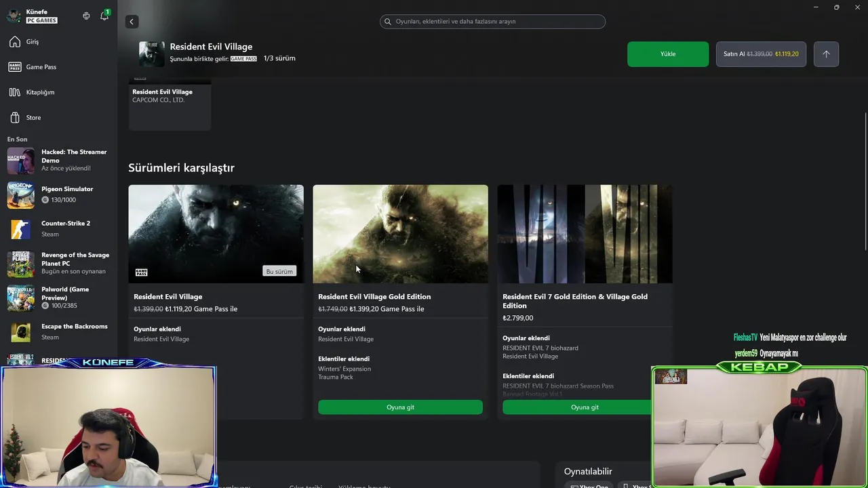Click the scroll-to-top arrow button
The width and height of the screenshot is (868, 488).
[x=826, y=54]
